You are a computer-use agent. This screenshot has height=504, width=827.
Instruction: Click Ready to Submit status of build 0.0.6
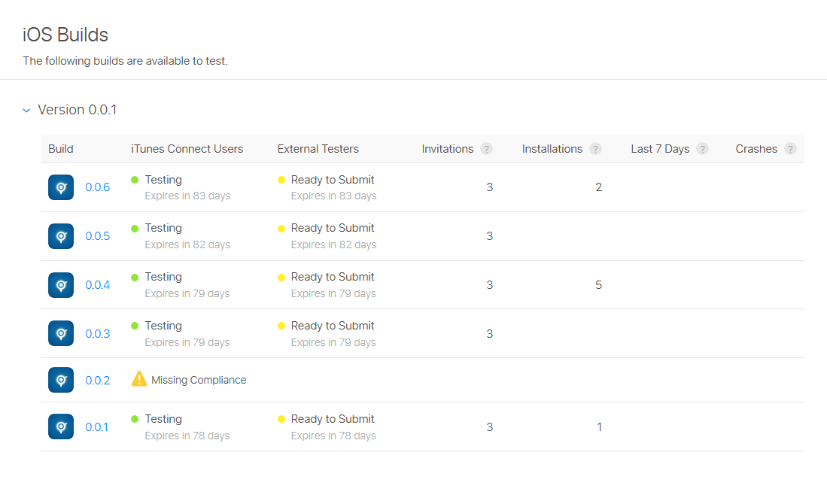click(333, 180)
